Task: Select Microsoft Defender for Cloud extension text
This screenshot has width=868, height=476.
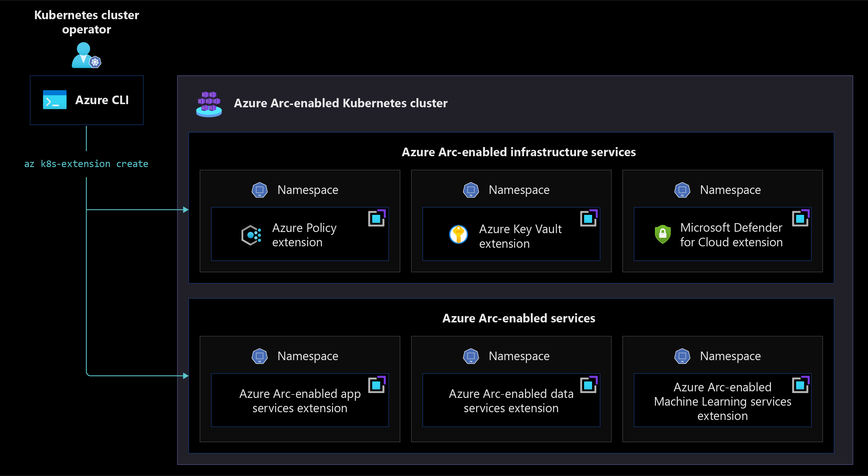Action: pos(731,235)
